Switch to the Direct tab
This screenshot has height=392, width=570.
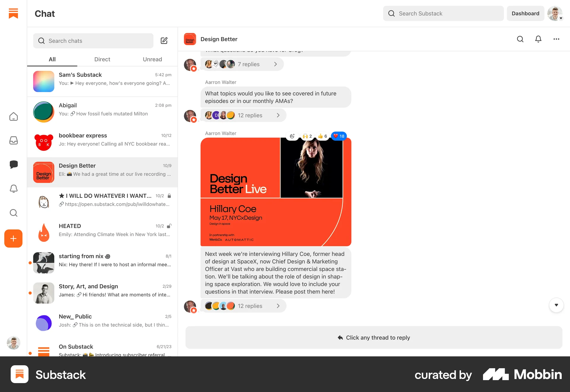click(x=102, y=59)
